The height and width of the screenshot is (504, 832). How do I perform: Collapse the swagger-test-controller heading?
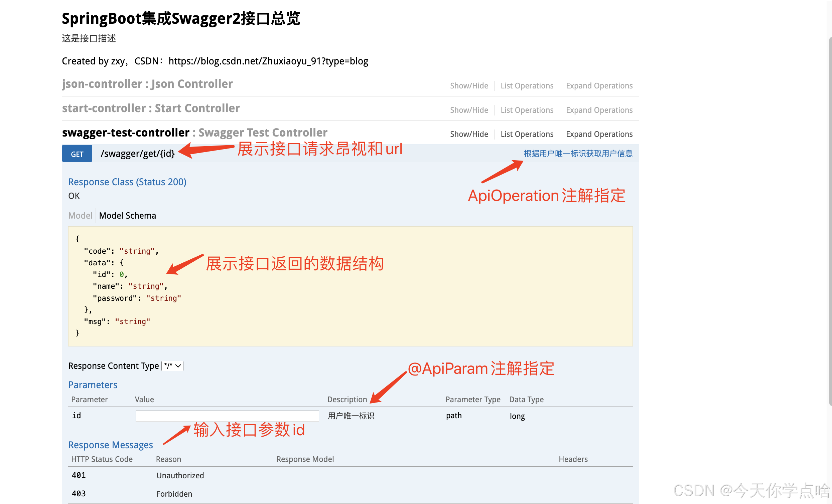[126, 133]
